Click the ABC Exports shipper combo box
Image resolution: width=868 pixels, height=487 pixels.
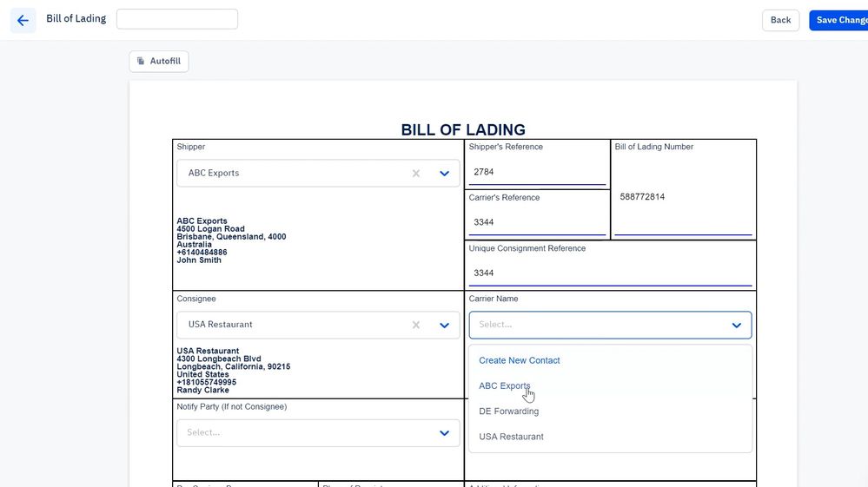pyautogui.click(x=318, y=173)
